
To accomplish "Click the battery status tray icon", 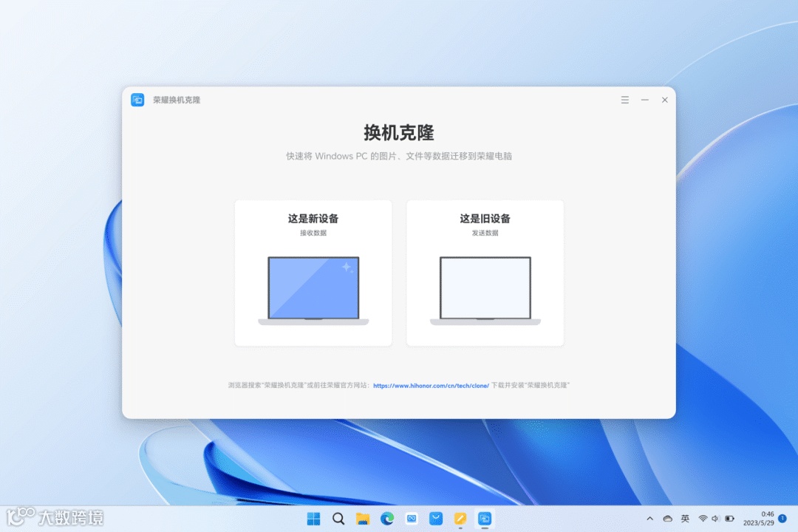I will tap(729, 519).
